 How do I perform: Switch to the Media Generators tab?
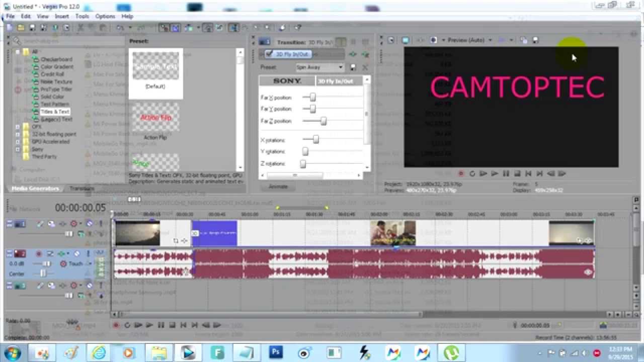point(35,189)
